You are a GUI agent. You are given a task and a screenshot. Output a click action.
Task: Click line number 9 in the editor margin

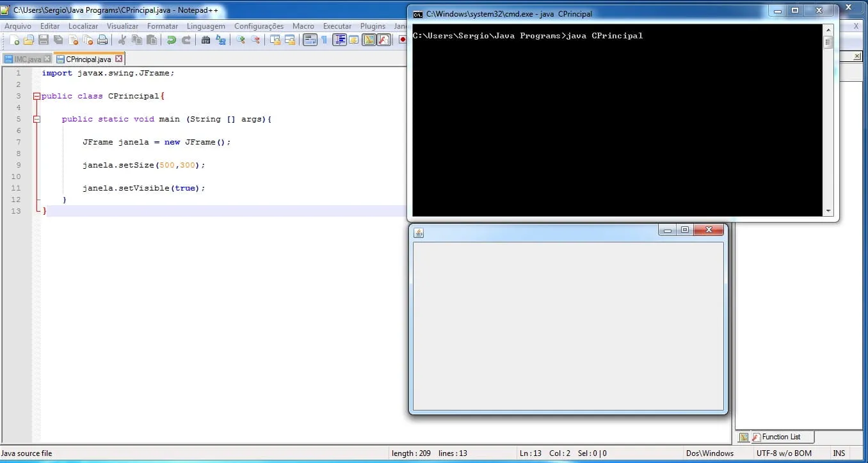[19, 165]
